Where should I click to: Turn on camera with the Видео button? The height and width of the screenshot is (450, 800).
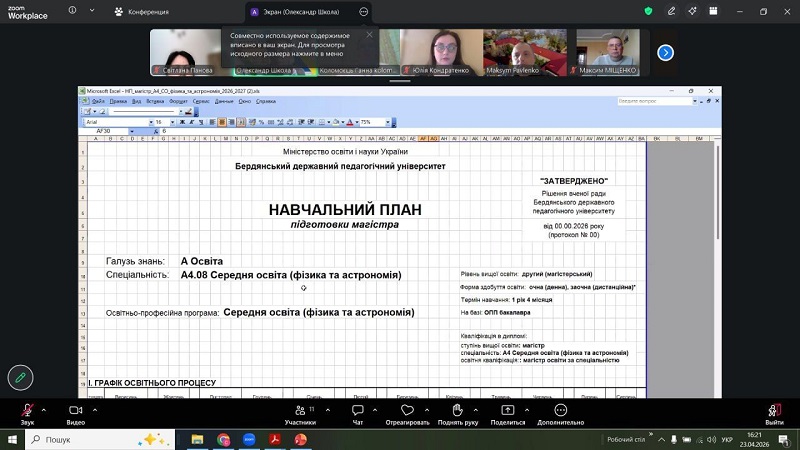tap(75, 410)
